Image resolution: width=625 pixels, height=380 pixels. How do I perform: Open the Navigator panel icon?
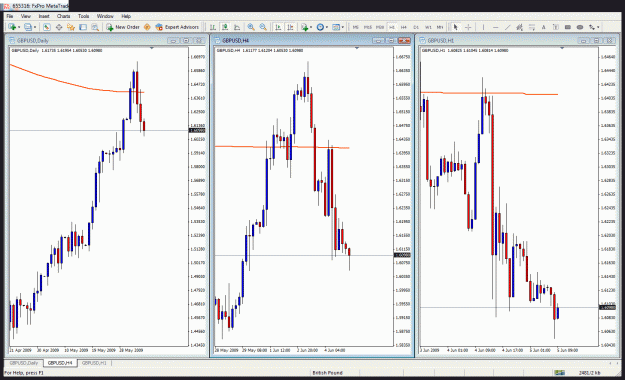tap(71, 27)
